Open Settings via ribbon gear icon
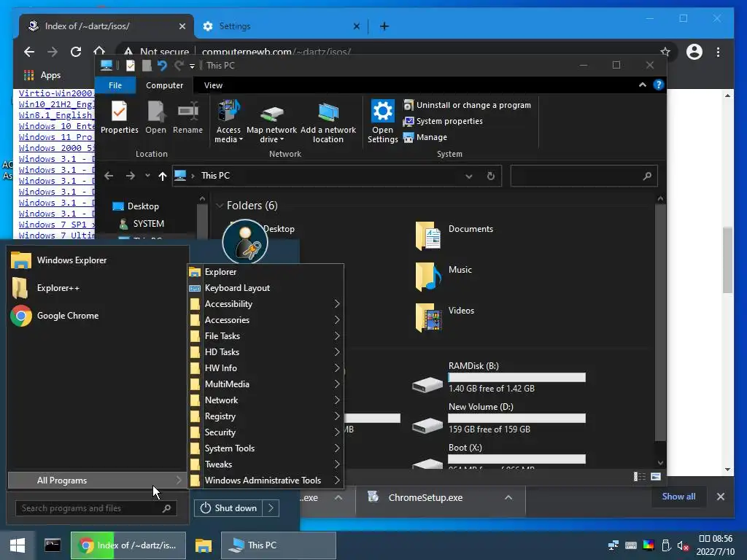Image resolution: width=747 pixels, height=560 pixels. click(382, 121)
